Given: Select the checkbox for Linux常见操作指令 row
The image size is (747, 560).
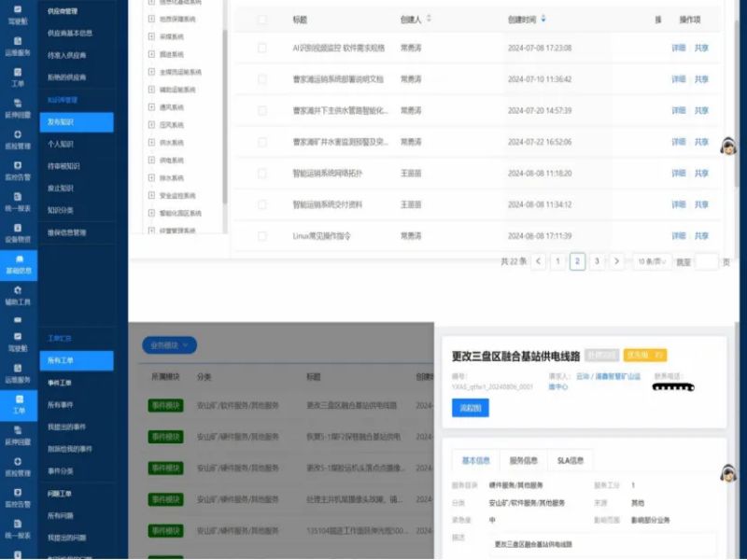Looking at the screenshot, I should click(x=262, y=236).
